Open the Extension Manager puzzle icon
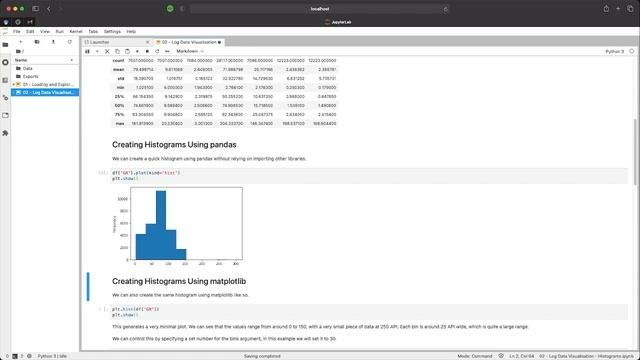Image resolution: width=640 pixels, height=360 pixels. 5,133
